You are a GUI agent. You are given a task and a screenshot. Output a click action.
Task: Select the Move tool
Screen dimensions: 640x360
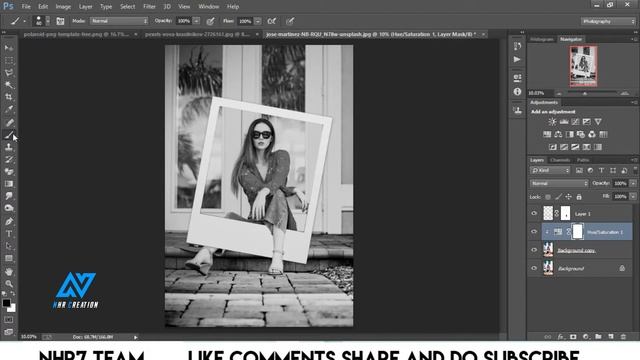9,48
